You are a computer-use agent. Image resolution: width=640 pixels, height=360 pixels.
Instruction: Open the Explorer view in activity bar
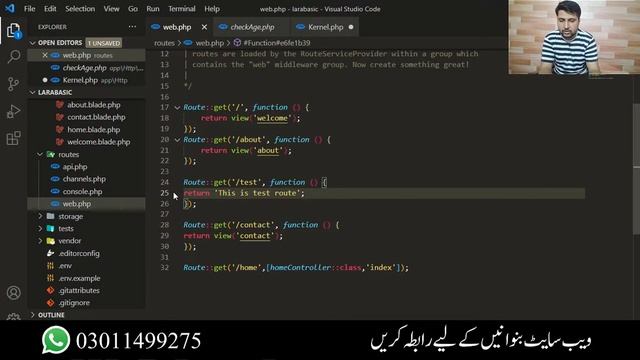tap(13, 31)
